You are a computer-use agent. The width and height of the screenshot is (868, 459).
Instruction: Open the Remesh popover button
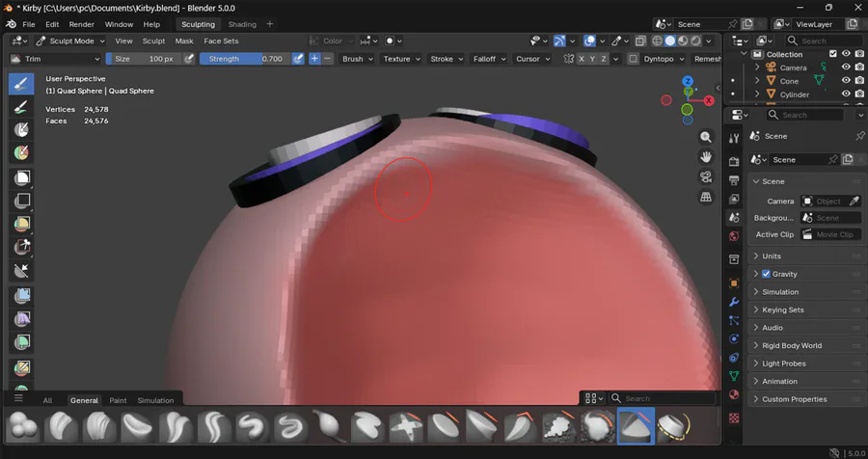pyautogui.click(x=707, y=59)
